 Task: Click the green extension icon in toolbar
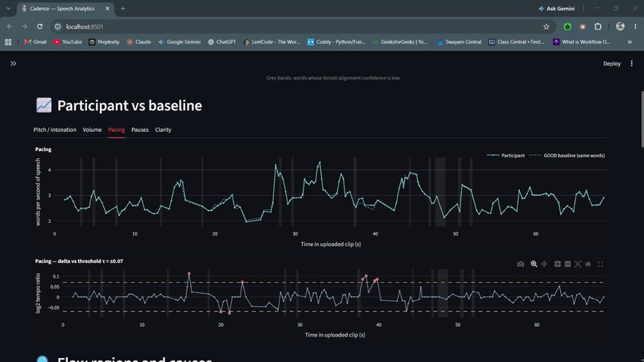567,26
